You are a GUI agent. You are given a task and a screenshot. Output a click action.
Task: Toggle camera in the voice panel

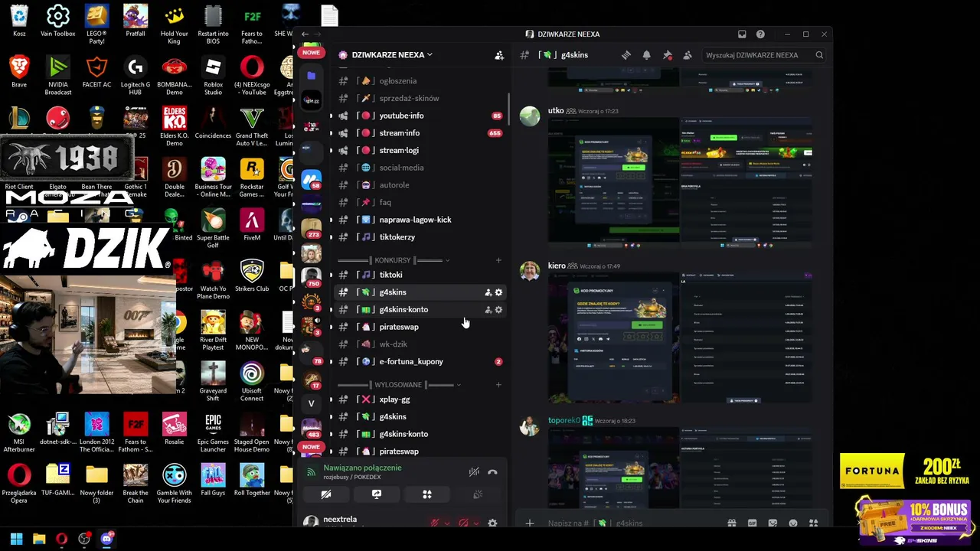[326, 494]
